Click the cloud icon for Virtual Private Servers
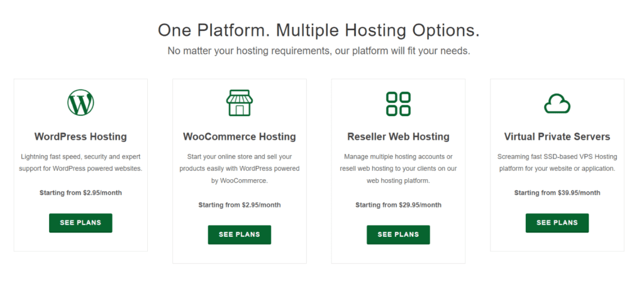 tap(557, 104)
